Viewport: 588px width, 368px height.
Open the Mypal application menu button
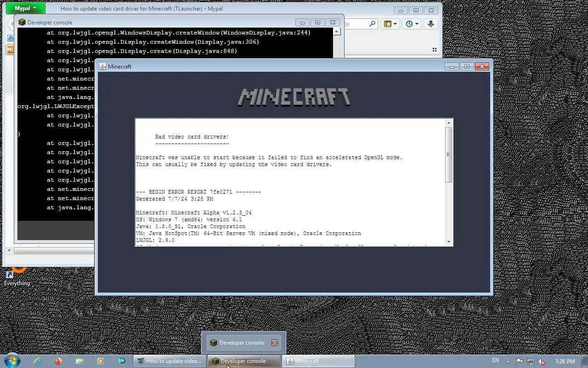(x=26, y=8)
